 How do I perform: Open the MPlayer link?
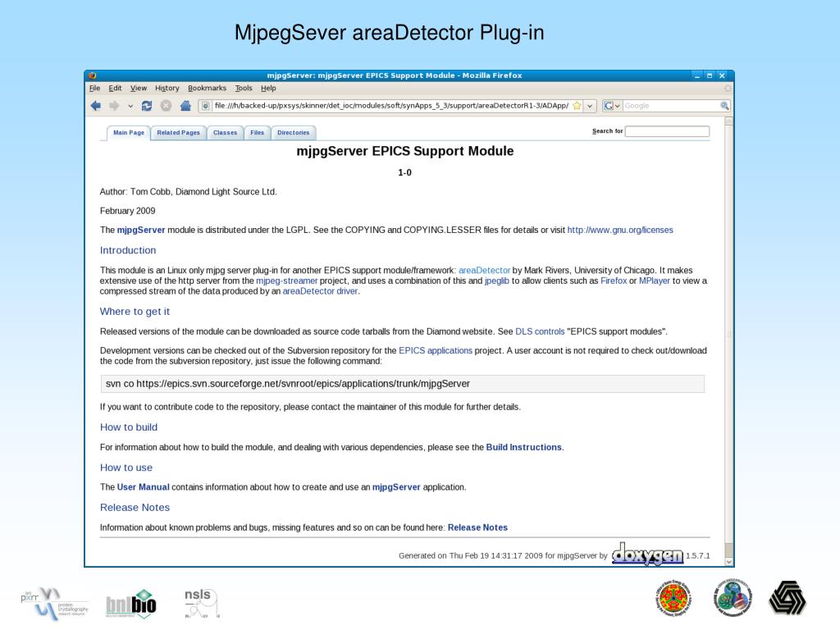654,281
